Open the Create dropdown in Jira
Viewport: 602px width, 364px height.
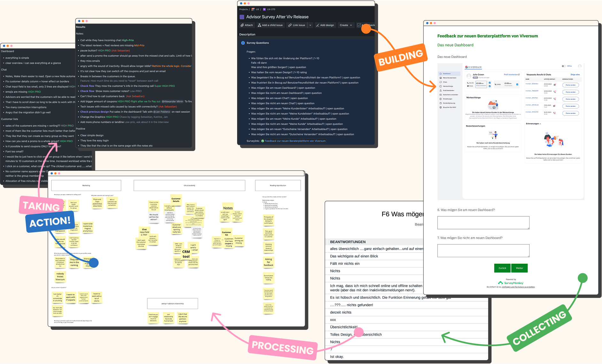[346, 25]
